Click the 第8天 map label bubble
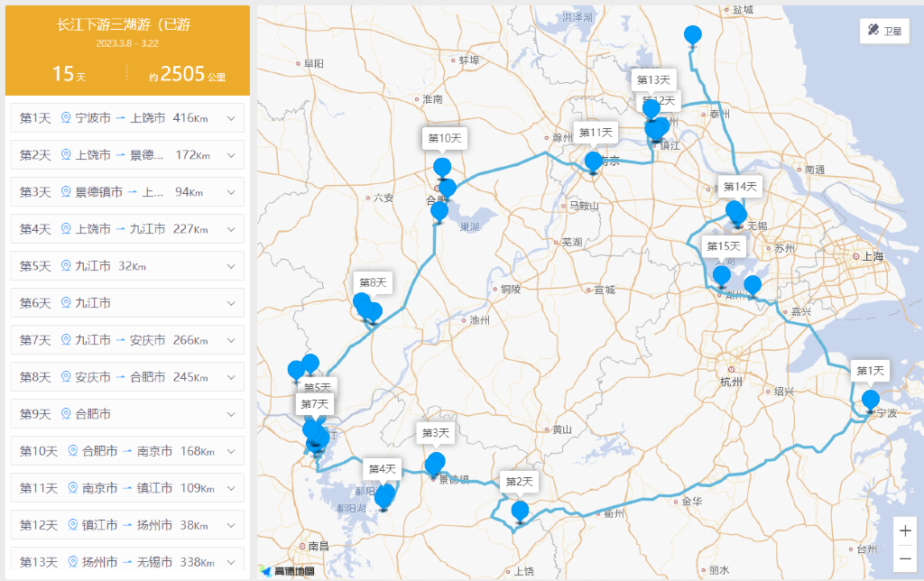924x581 pixels. [372, 282]
